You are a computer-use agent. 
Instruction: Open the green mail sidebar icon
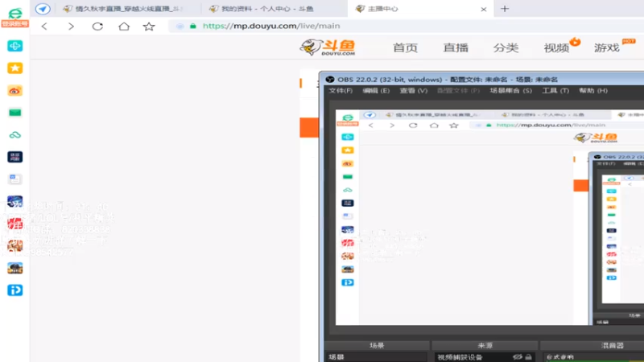[x=14, y=113]
